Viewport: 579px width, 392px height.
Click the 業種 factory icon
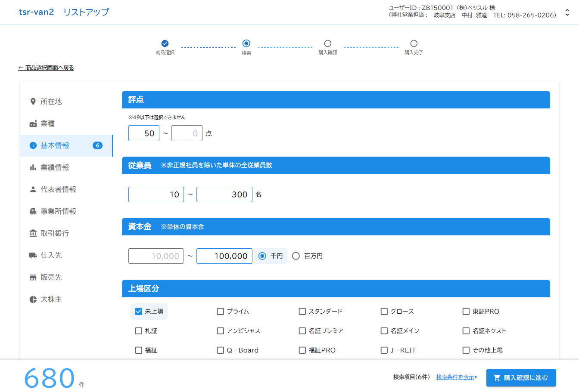pyautogui.click(x=33, y=123)
